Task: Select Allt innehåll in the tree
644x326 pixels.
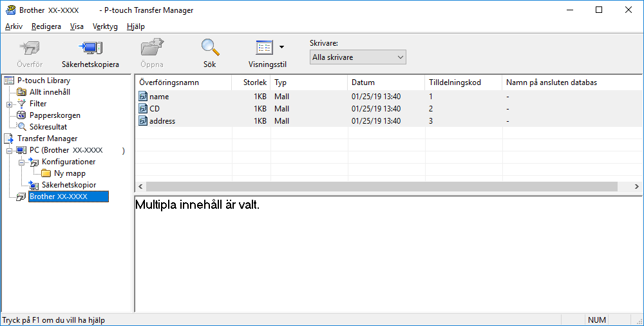Action: [x=50, y=92]
